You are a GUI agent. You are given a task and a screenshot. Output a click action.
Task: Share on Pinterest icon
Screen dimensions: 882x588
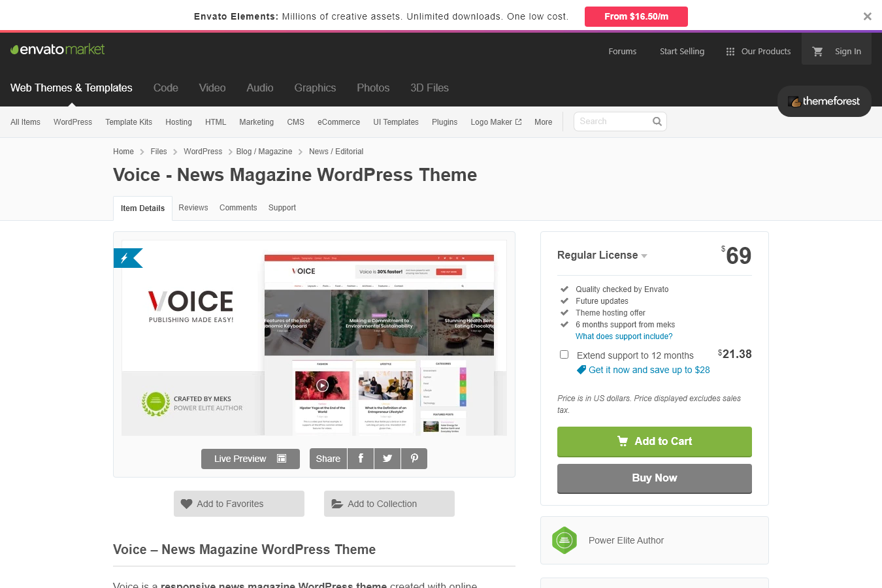pyautogui.click(x=414, y=459)
